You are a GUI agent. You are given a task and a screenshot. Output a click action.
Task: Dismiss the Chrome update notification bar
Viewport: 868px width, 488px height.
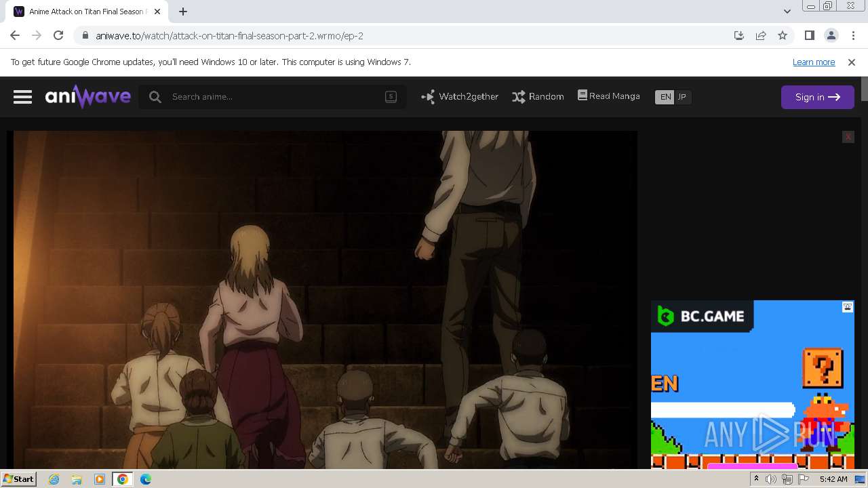pos(852,62)
